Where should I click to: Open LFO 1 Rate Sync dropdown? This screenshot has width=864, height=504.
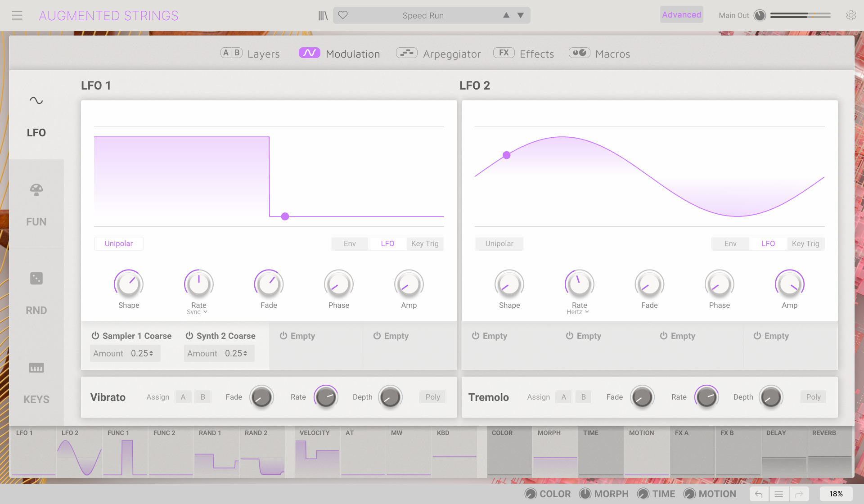[197, 312]
